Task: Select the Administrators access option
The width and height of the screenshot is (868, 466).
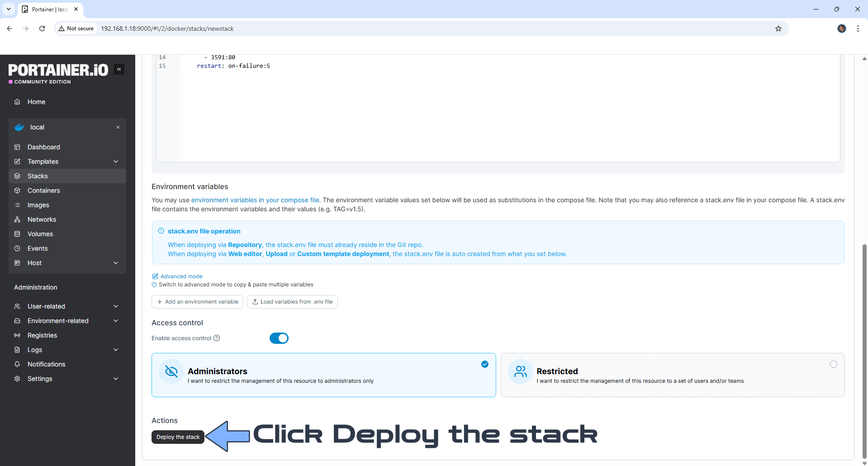Action: [x=323, y=375]
